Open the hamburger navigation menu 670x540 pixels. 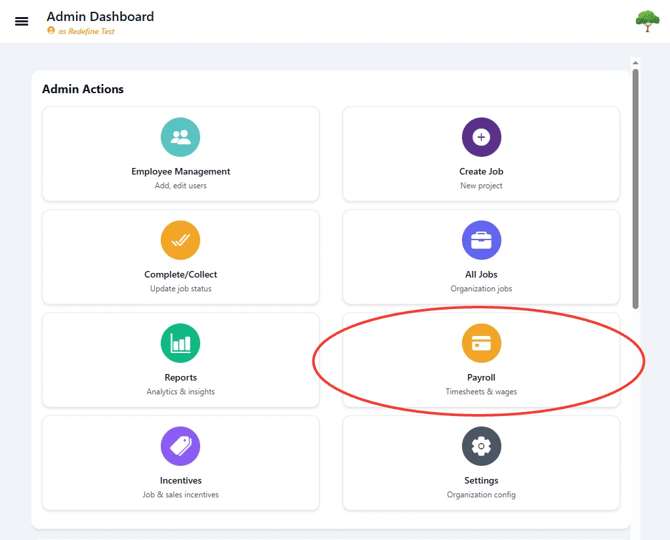click(x=21, y=21)
